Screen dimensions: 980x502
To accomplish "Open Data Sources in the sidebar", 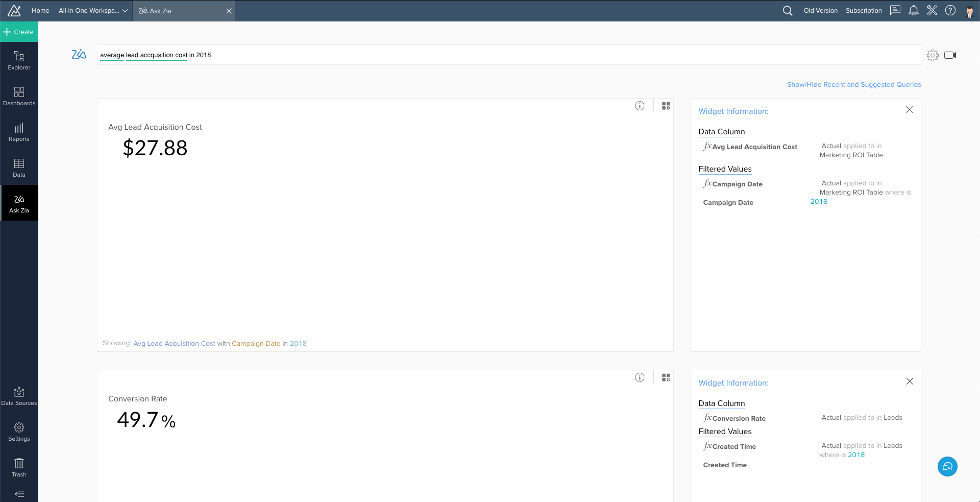I will tap(19, 396).
